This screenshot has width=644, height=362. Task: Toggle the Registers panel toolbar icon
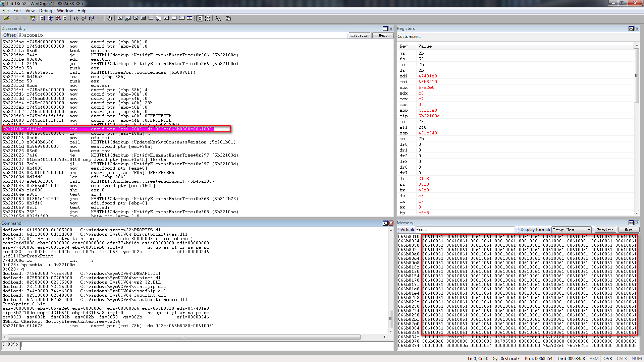click(x=631, y=28)
